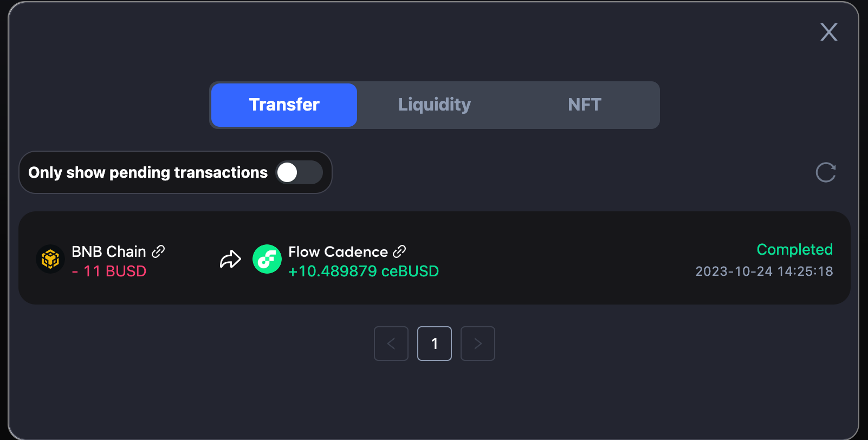Switch to the Liquidity tab

435,105
